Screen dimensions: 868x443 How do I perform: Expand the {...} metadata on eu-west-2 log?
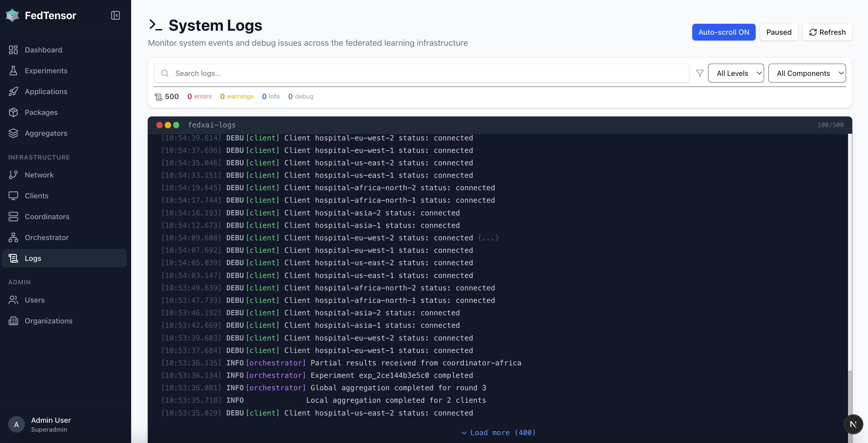(488, 238)
